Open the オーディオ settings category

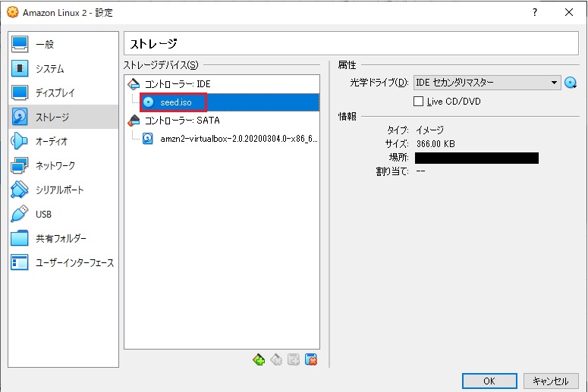63,141
